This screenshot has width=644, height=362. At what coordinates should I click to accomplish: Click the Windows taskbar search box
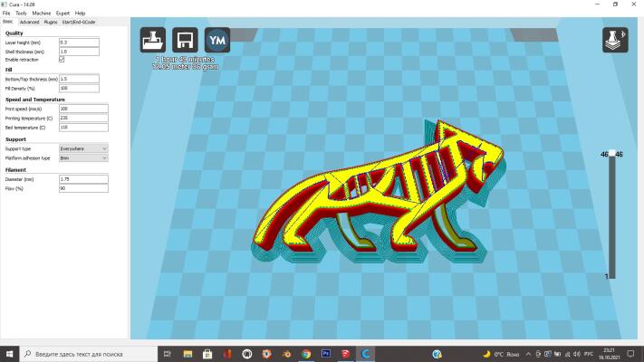[x=88, y=354]
